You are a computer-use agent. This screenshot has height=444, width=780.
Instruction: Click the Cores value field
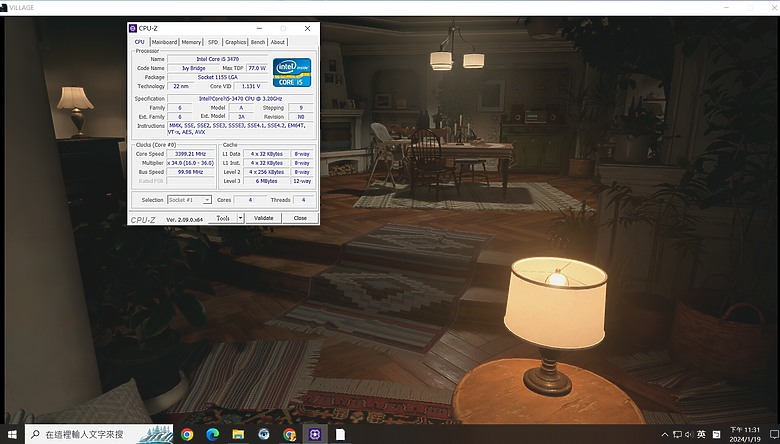click(250, 200)
